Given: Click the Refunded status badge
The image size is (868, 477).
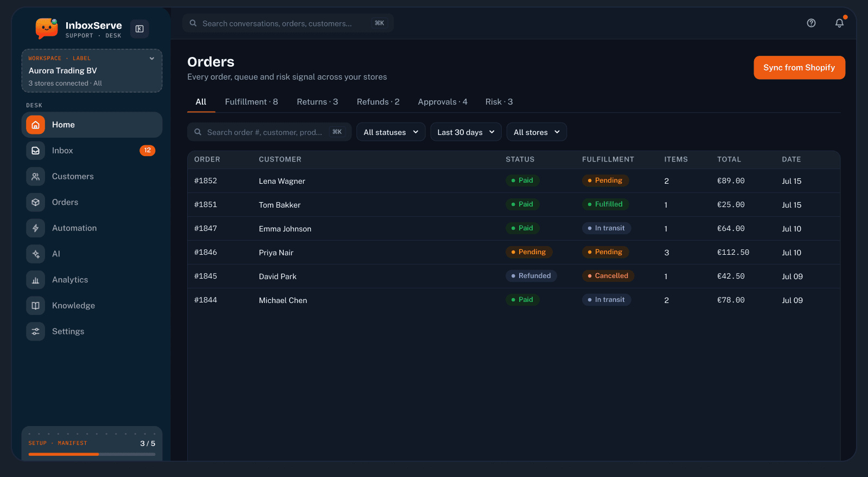Looking at the screenshot, I should click(x=531, y=276).
